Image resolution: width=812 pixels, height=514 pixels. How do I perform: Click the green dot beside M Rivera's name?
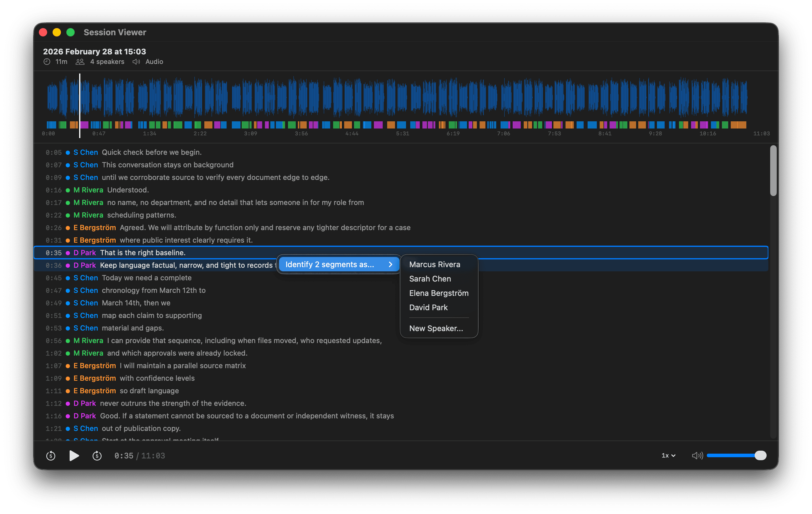pyautogui.click(x=68, y=190)
